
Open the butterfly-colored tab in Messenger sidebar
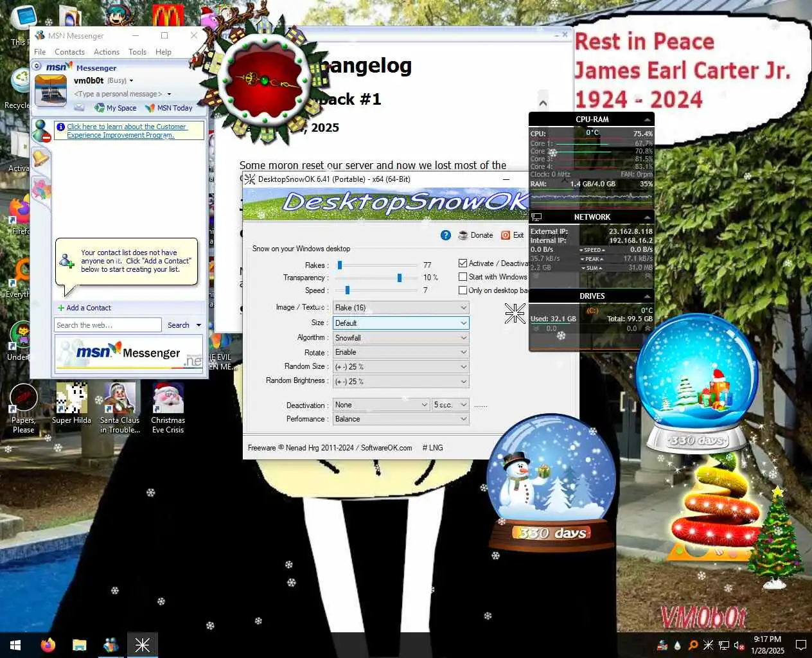41,188
